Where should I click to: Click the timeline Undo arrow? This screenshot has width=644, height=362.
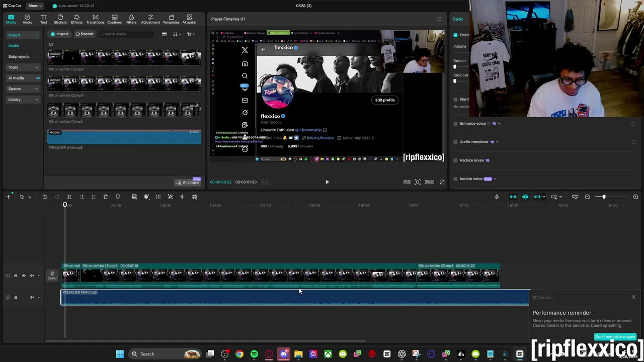click(45, 197)
